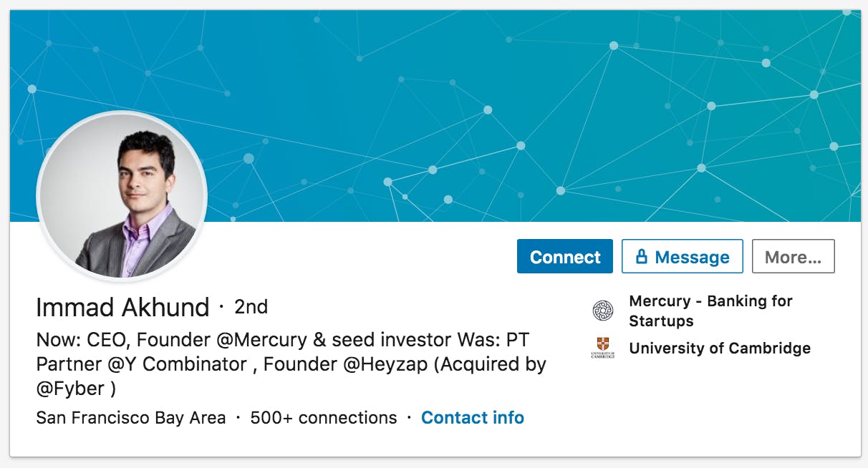Open the University of Cambridge page
The height and width of the screenshot is (468, 868).
[720, 348]
